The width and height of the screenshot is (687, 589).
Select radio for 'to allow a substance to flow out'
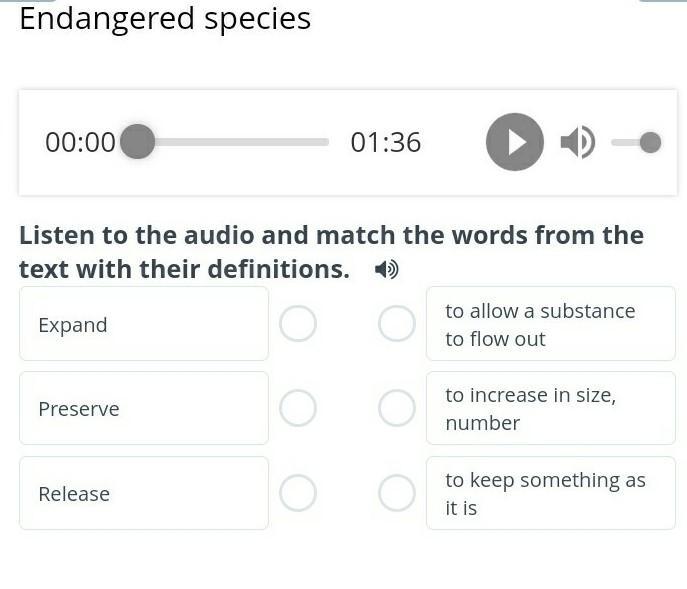tap(397, 323)
